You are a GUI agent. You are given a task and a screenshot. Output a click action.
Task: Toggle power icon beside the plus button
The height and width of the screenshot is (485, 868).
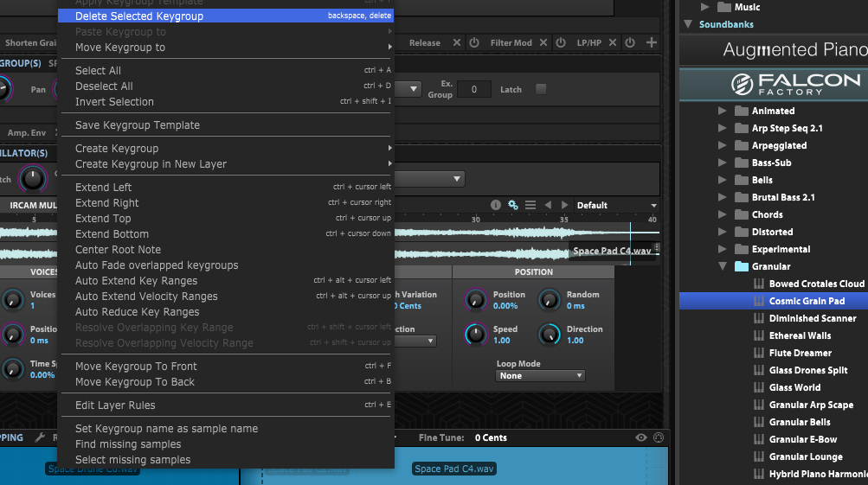pos(630,42)
